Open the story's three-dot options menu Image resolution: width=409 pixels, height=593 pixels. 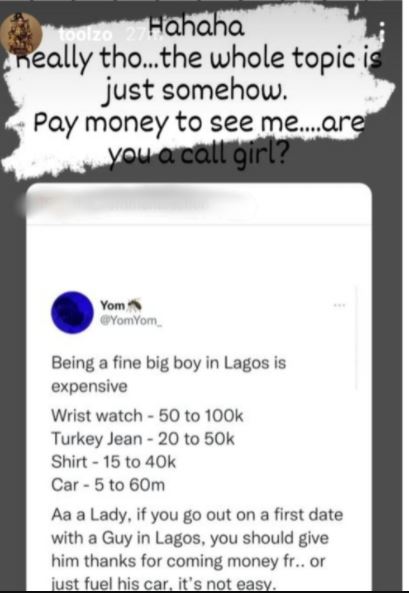pyautogui.click(x=382, y=32)
